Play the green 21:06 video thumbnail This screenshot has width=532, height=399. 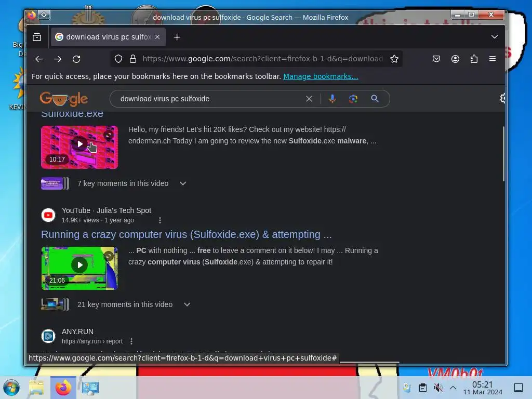pyautogui.click(x=79, y=269)
